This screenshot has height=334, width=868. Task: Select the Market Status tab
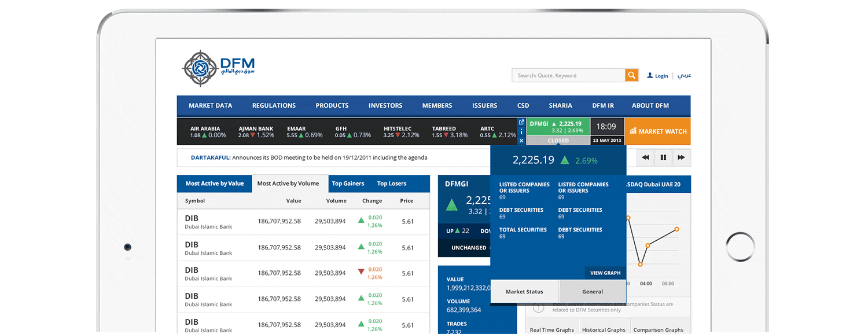(x=524, y=292)
